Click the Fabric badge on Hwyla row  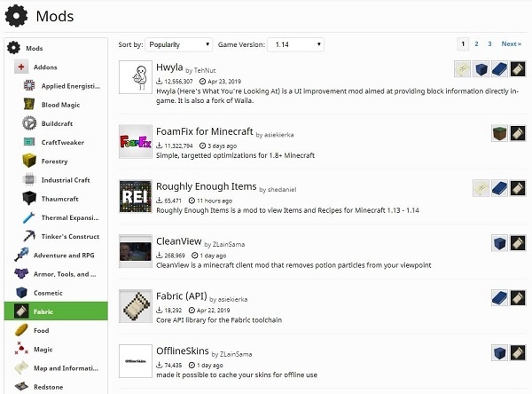point(518,69)
